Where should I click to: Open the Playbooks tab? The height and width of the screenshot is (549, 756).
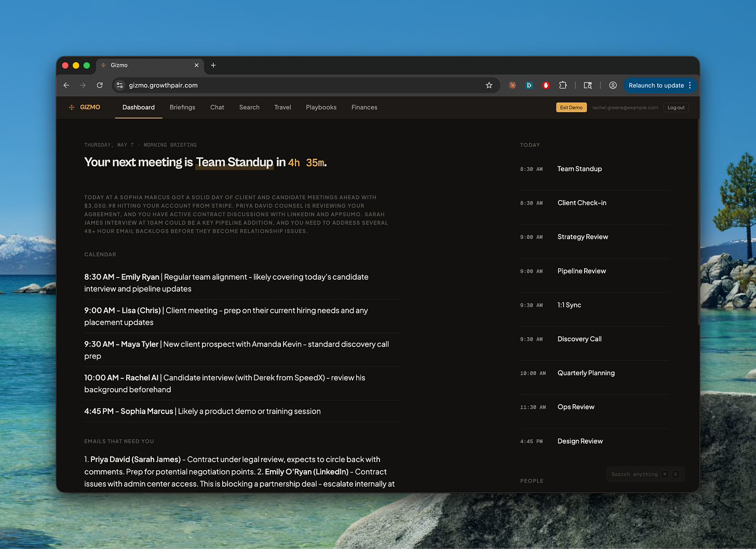point(321,107)
